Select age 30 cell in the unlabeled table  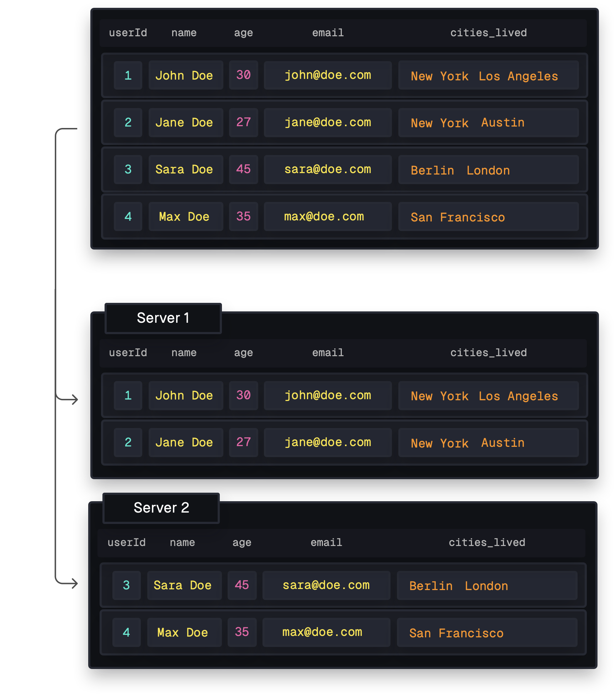click(x=243, y=75)
